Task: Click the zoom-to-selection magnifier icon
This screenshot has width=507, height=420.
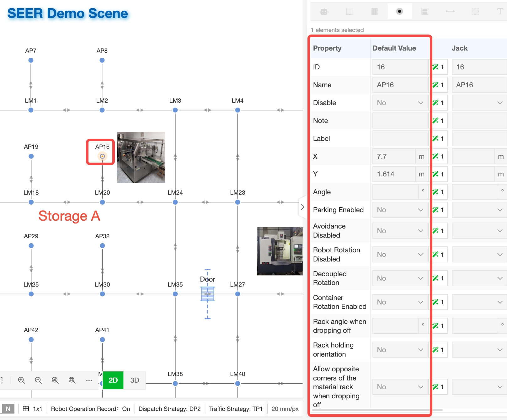Action: (x=72, y=380)
